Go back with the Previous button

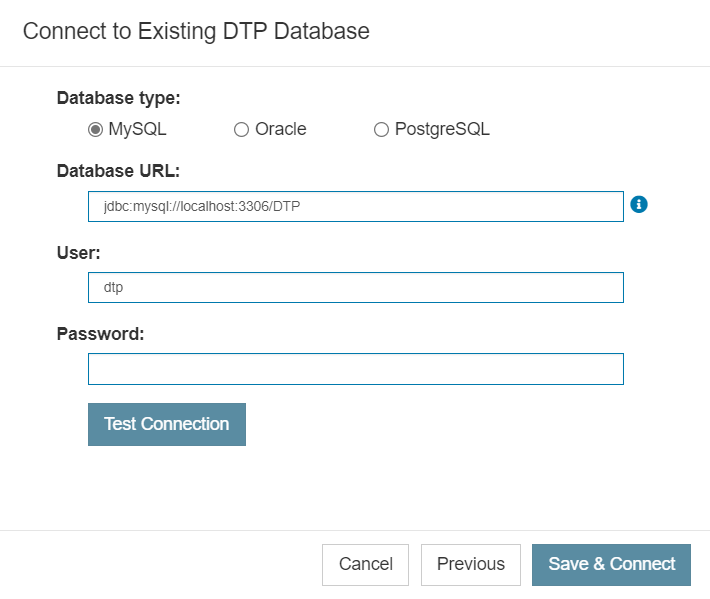[x=471, y=565]
